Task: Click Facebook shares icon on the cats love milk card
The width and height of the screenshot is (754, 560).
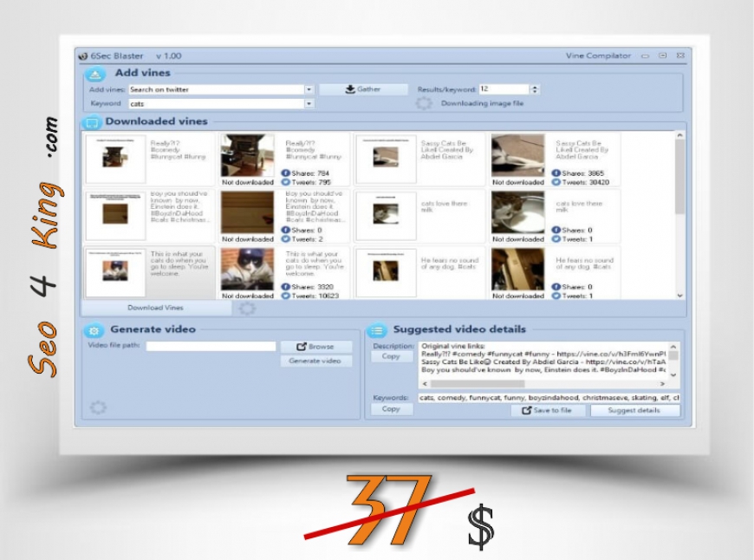Action: pos(556,230)
